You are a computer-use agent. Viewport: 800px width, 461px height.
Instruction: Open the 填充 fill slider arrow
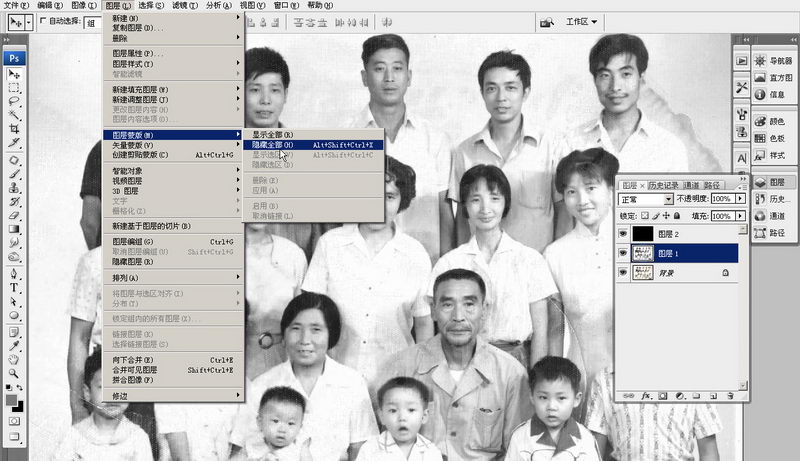[x=740, y=216]
